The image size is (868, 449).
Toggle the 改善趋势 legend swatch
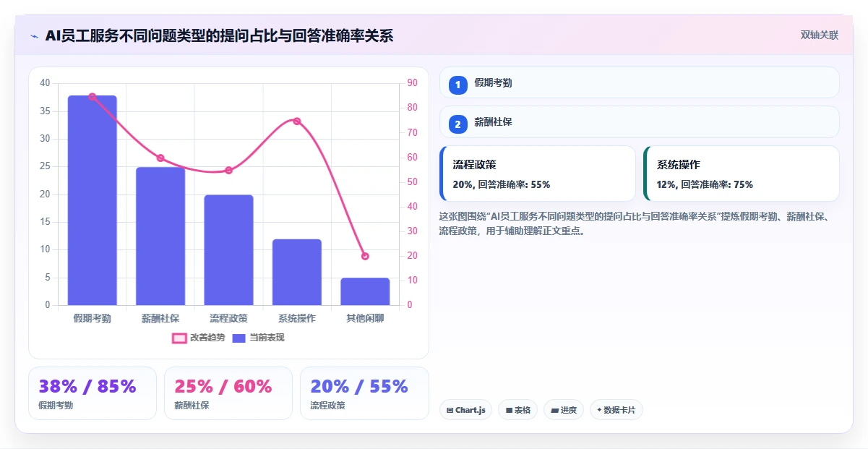point(179,338)
